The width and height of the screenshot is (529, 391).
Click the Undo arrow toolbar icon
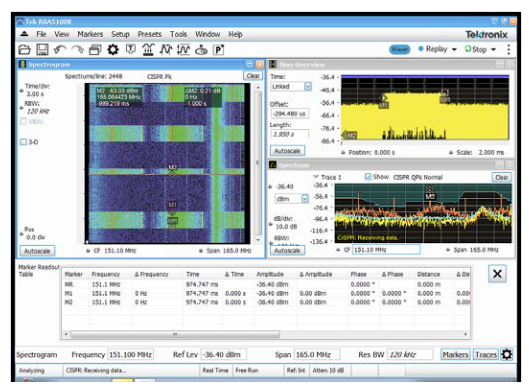pos(60,50)
